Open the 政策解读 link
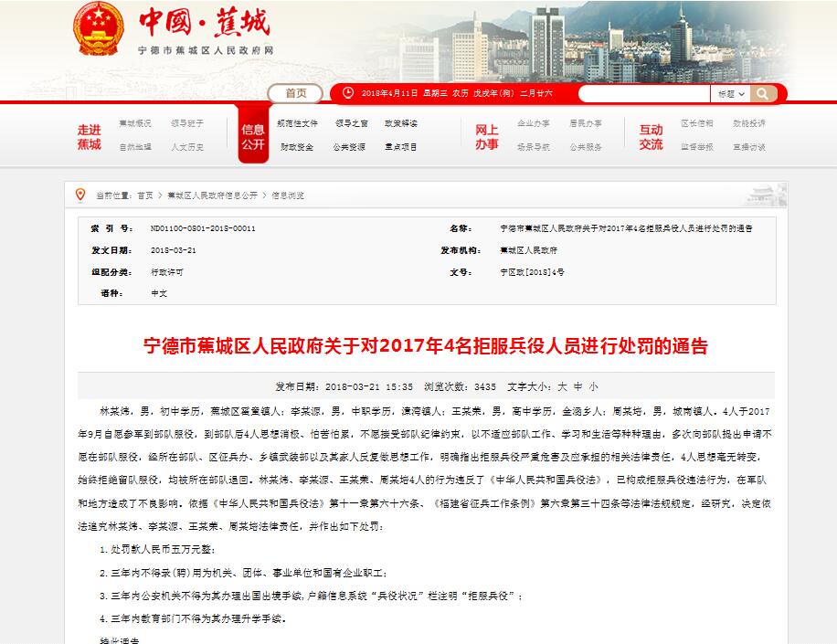The width and height of the screenshot is (837, 644). click(x=400, y=123)
